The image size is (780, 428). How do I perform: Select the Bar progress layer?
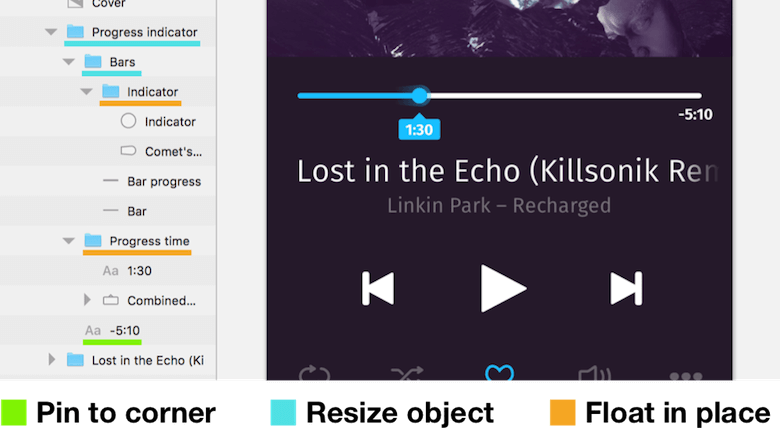coord(152,181)
